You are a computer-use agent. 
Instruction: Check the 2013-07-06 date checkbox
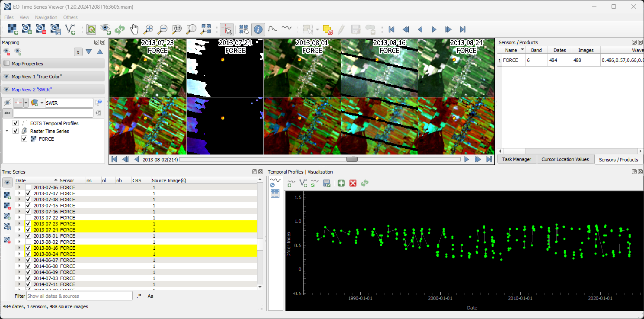coord(28,187)
